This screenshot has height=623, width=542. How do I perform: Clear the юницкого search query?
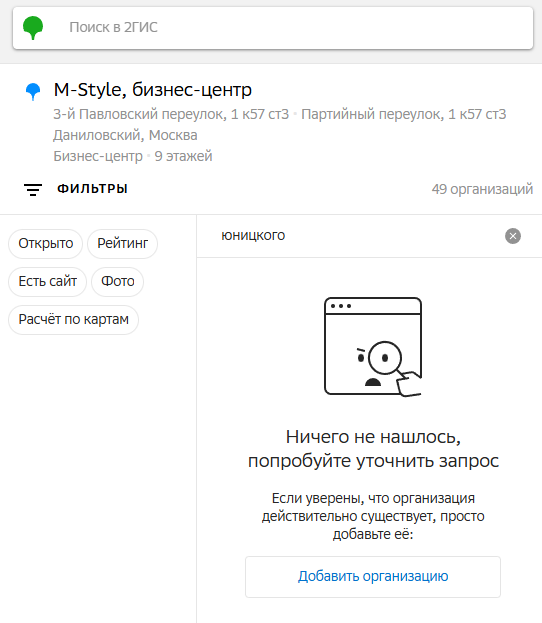[513, 236]
